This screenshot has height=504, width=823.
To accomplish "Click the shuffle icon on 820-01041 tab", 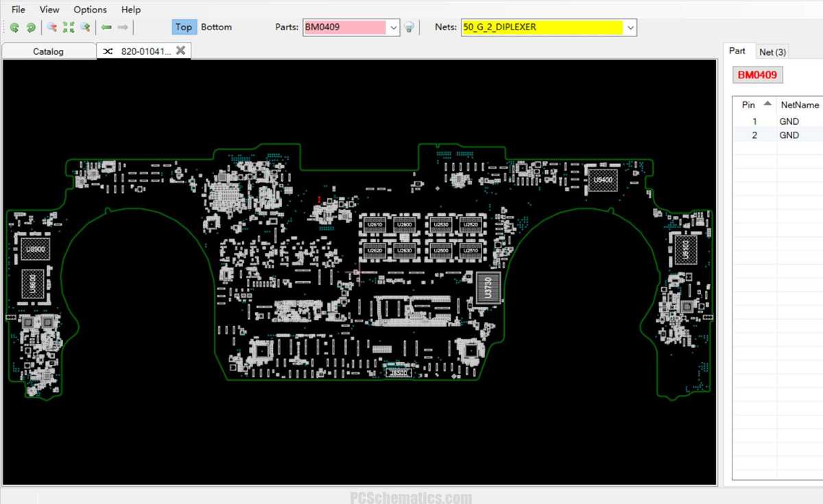I will click(x=108, y=51).
